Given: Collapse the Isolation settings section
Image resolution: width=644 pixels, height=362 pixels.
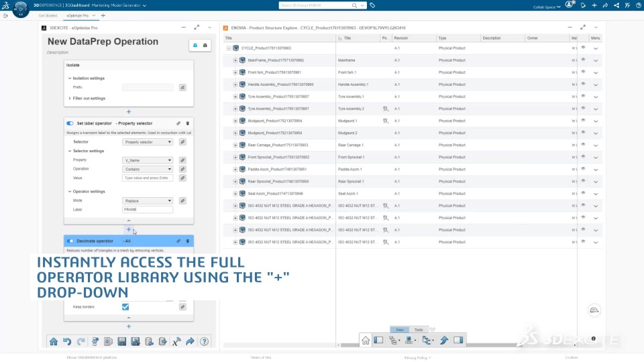Looking at the screenshot, I should (x=70, y=78).
